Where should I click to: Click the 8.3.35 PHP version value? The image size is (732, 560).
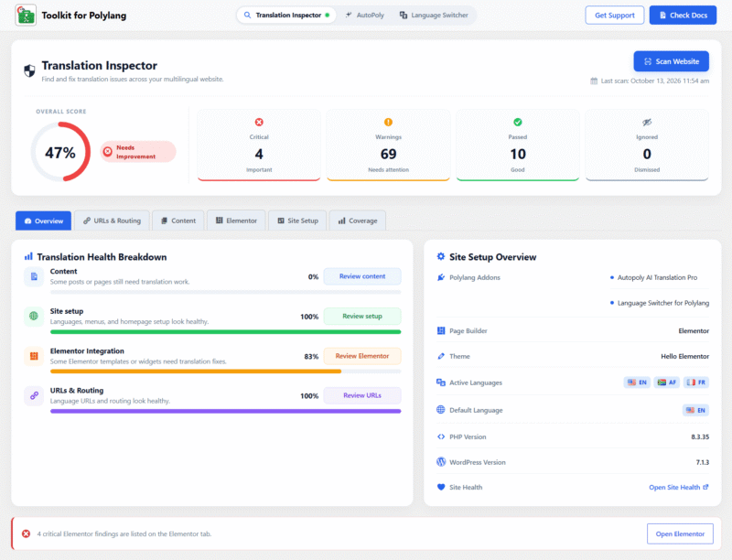pos(700,436)
